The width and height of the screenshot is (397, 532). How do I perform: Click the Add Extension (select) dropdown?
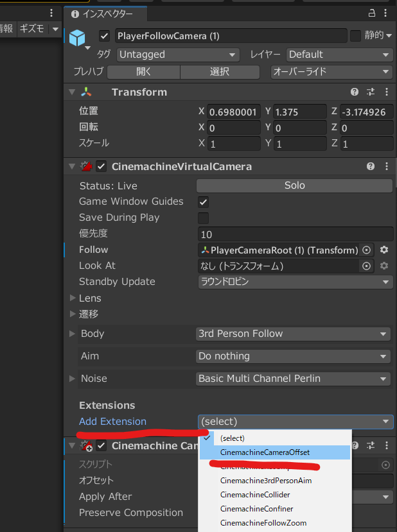pos(296,422)
